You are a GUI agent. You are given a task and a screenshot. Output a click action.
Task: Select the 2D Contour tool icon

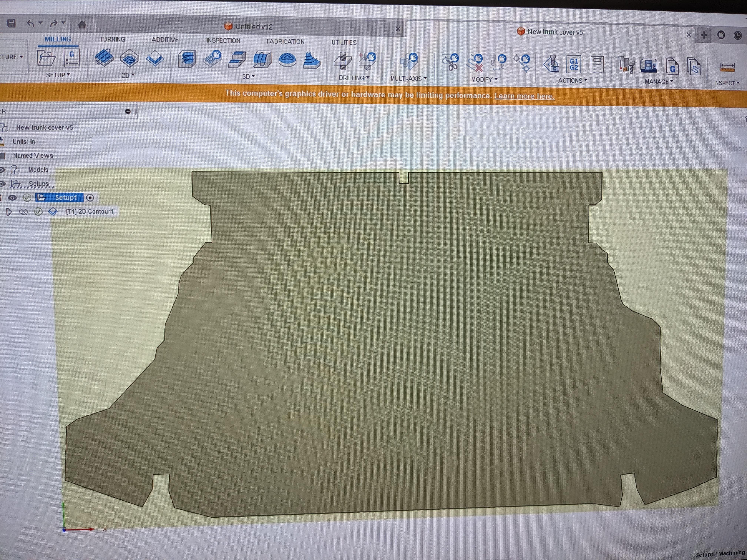(x=155, y=59)
